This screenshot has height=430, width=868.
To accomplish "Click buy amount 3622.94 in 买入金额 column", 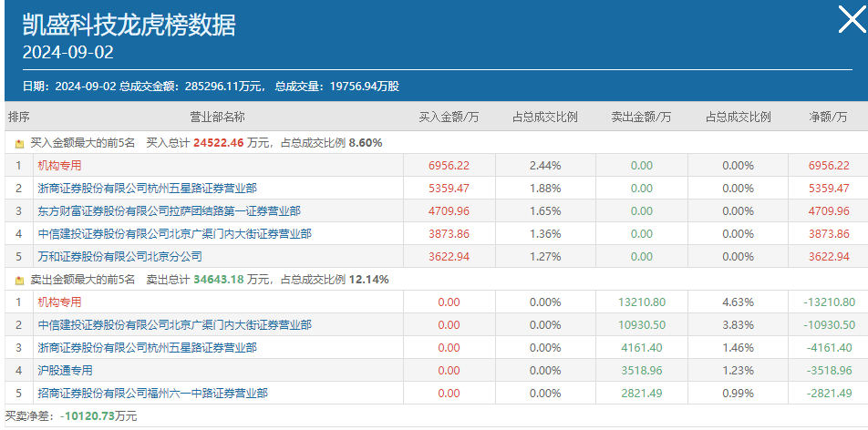I will 449,256.
